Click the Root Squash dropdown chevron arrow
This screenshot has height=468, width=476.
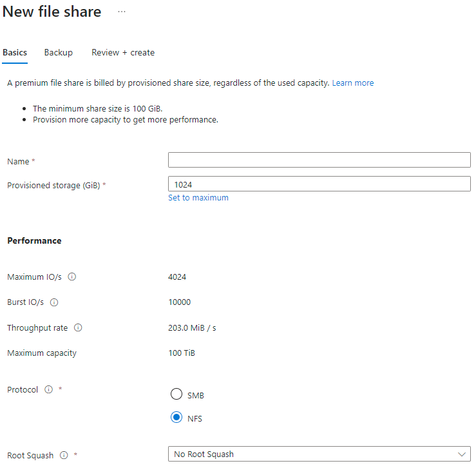[x=461, y=454]
